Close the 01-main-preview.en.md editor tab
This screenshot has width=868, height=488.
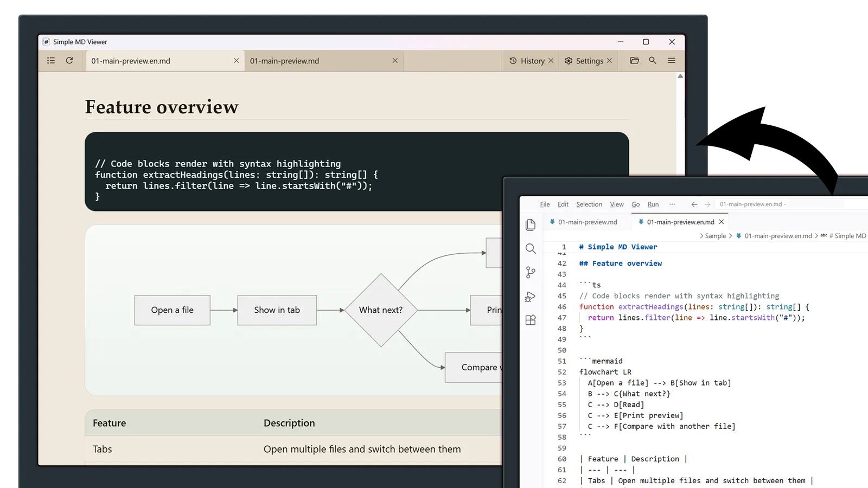(721, 222)
